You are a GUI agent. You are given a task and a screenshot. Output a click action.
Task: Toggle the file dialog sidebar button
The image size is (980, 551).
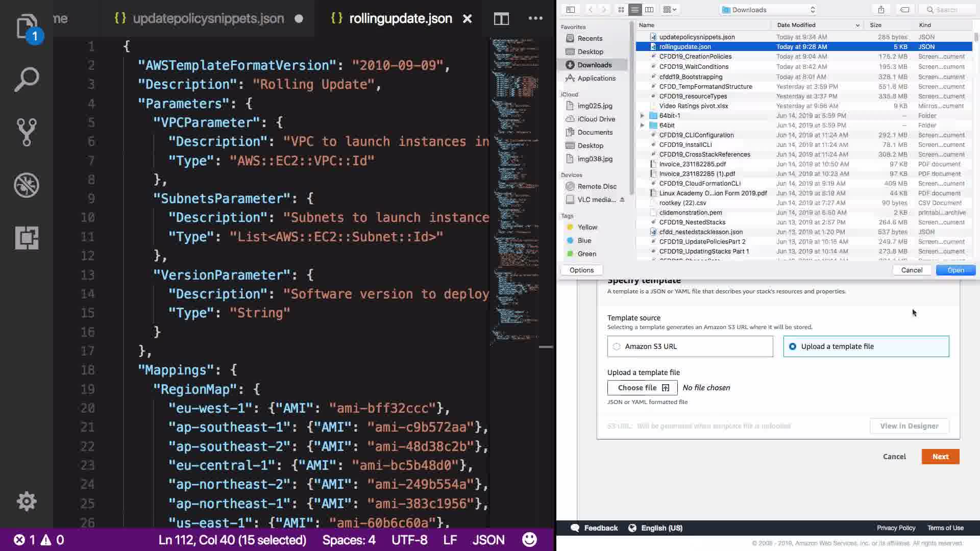(x=571, y=10)
